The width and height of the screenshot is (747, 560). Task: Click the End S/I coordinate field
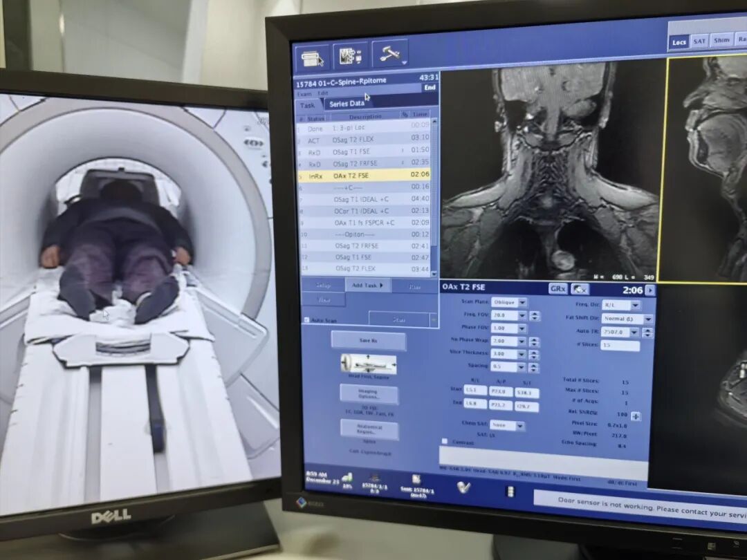tap(526, 407)
